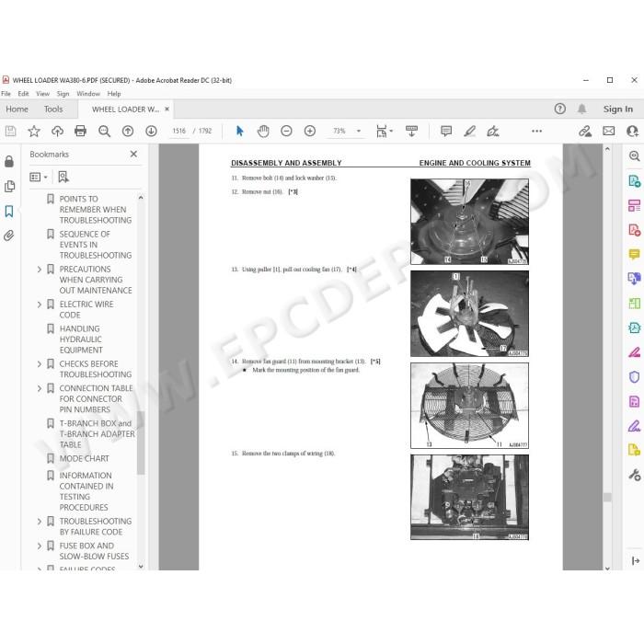Open the search tool in right pane
644x644 pixels.
634,156
